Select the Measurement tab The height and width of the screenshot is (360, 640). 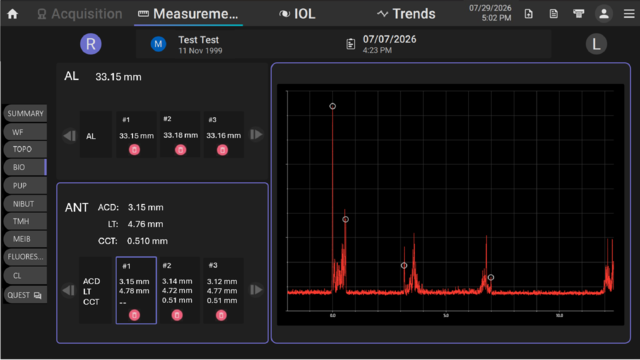pyautogui.click(x=188, y=14)
